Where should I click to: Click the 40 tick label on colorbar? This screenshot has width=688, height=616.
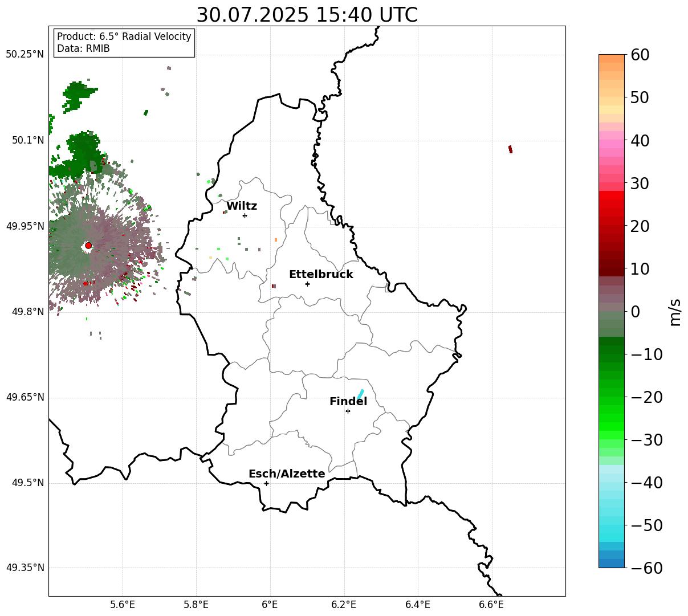click(x=641, y=140)
